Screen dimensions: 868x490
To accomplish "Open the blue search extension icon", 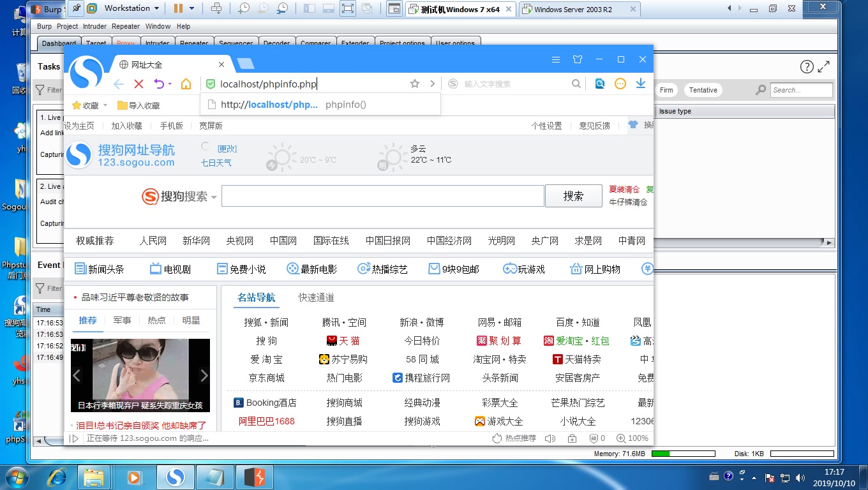I will tap(600, 84).
